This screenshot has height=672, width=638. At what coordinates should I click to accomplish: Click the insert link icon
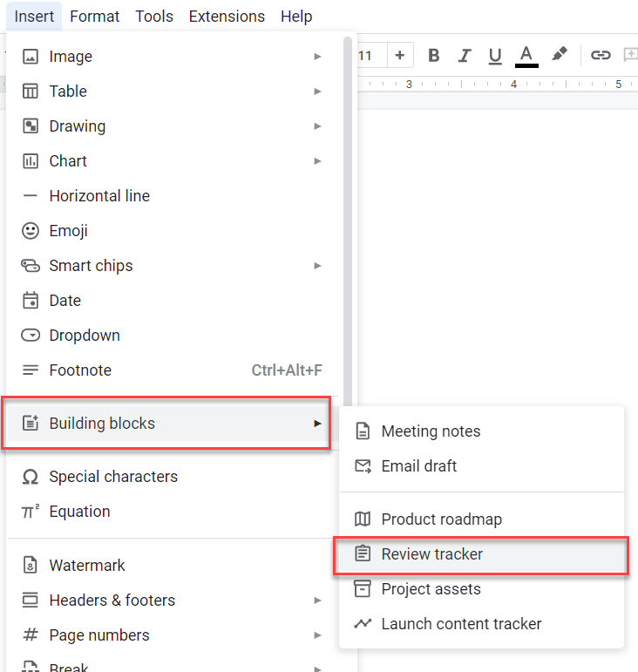click(x=601, y=56)
